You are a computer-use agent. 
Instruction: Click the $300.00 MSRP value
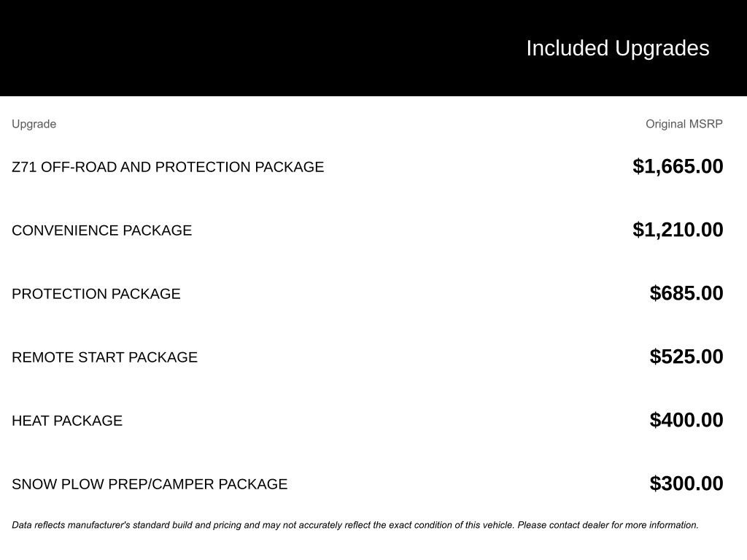pyautogui.click(x=686, y=483)
